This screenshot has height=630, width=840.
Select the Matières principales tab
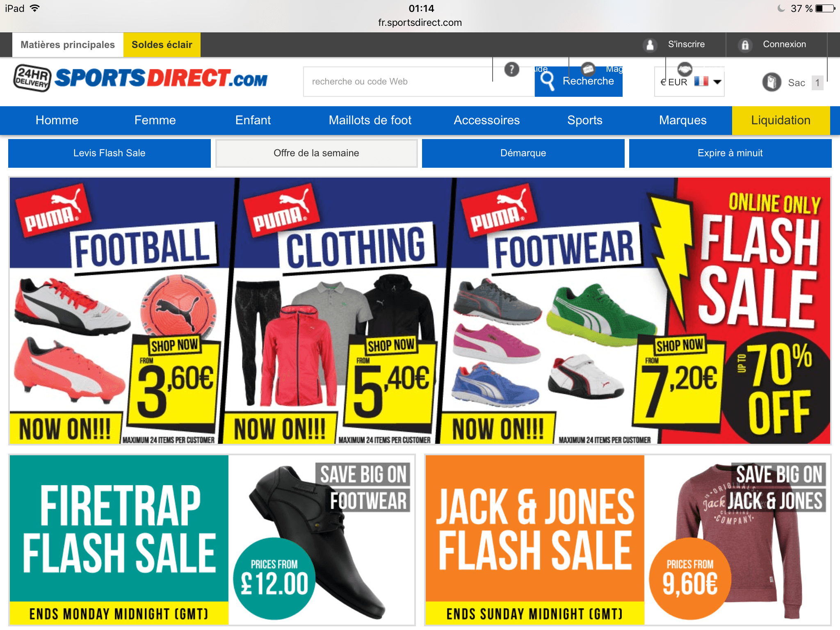[68, 45]
